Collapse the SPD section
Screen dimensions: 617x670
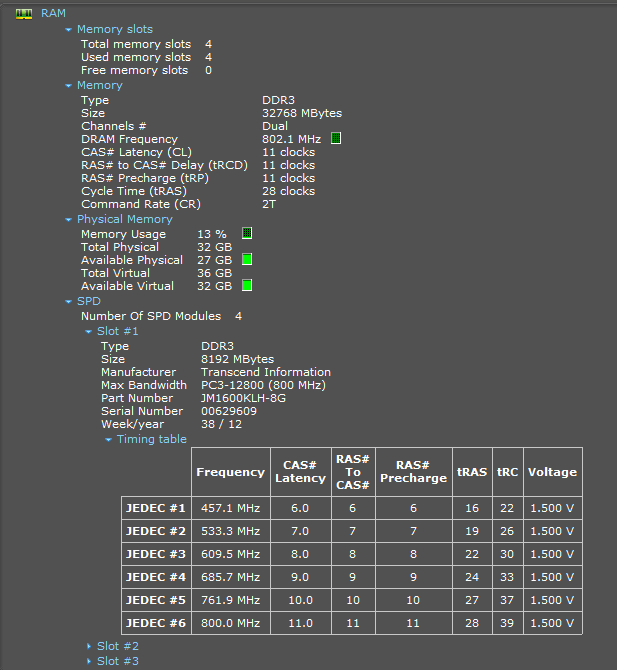coord(69,301)
